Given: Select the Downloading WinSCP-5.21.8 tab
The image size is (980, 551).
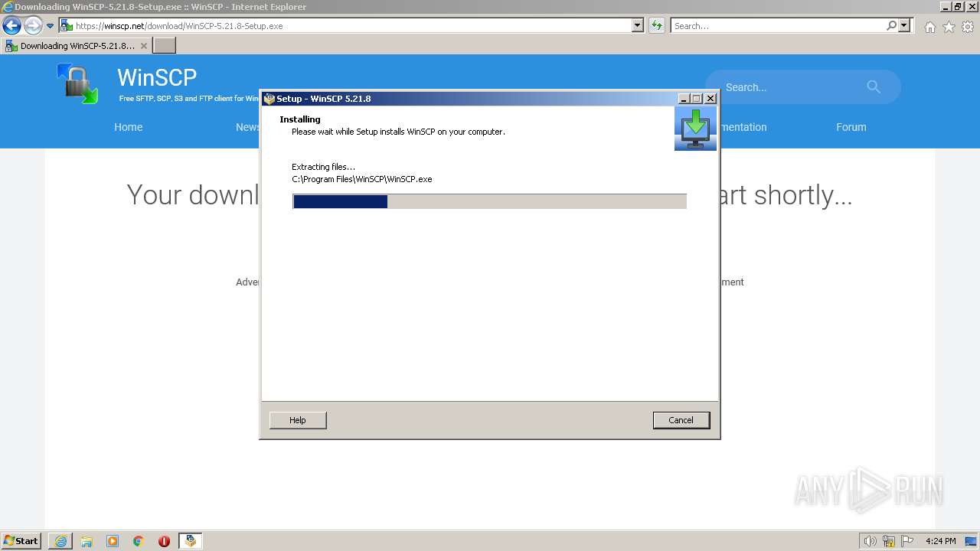Looking at the screenshot, I should click(x=77, y=46).
